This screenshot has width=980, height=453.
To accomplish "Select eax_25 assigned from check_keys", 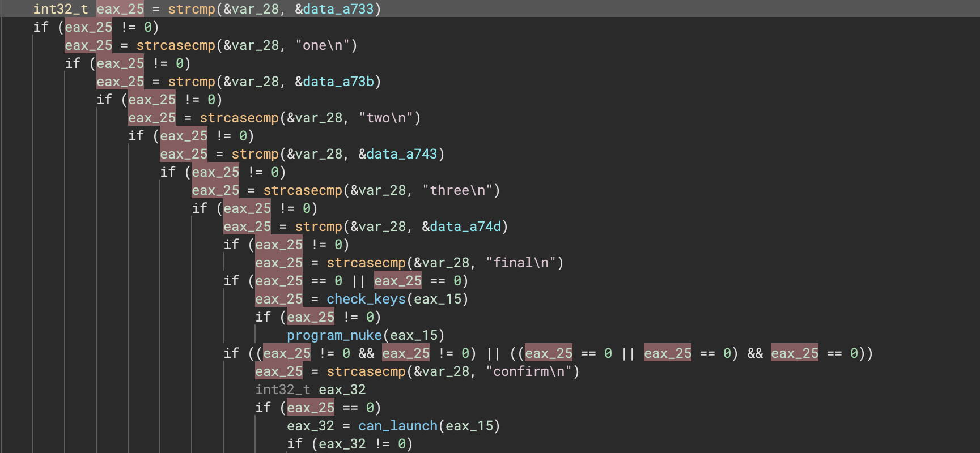I will [x=279, y=299].
